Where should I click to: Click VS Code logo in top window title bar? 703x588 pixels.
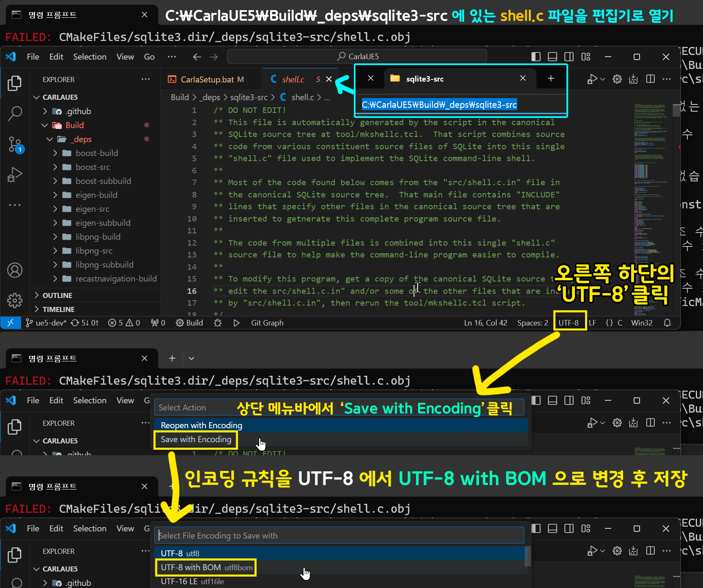click(x=11, y=57)
